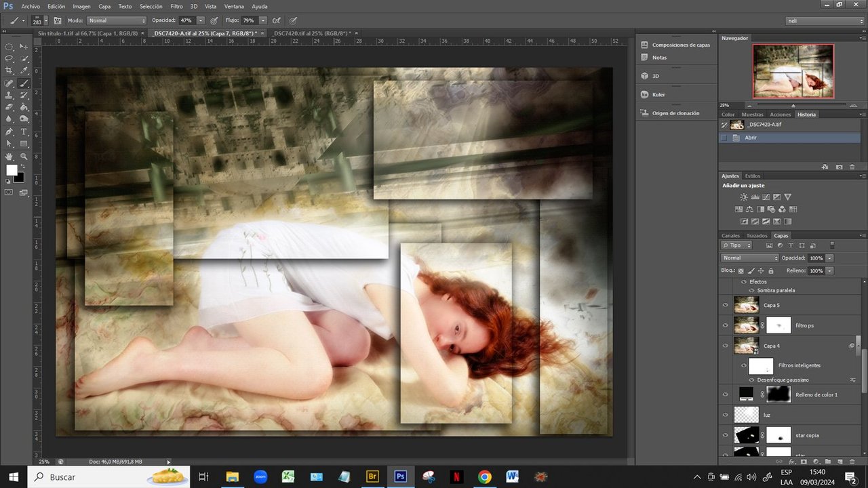
Task: Open the Filtro menu
Action: tap(176, 6)
